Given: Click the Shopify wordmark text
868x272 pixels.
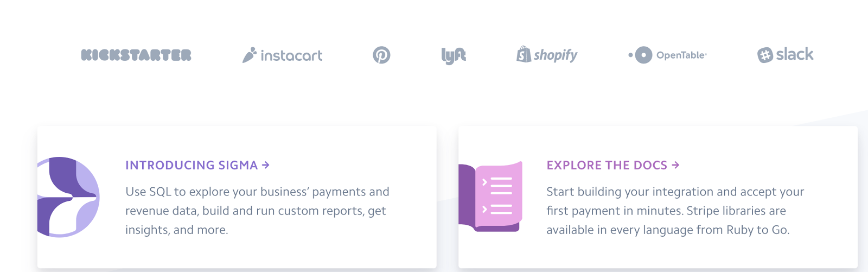Looking at the screenshot, I should [x=556, y=55].
